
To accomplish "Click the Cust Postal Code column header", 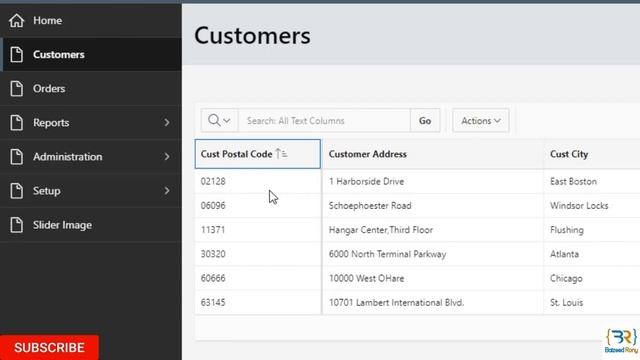I will coord(258,154).
